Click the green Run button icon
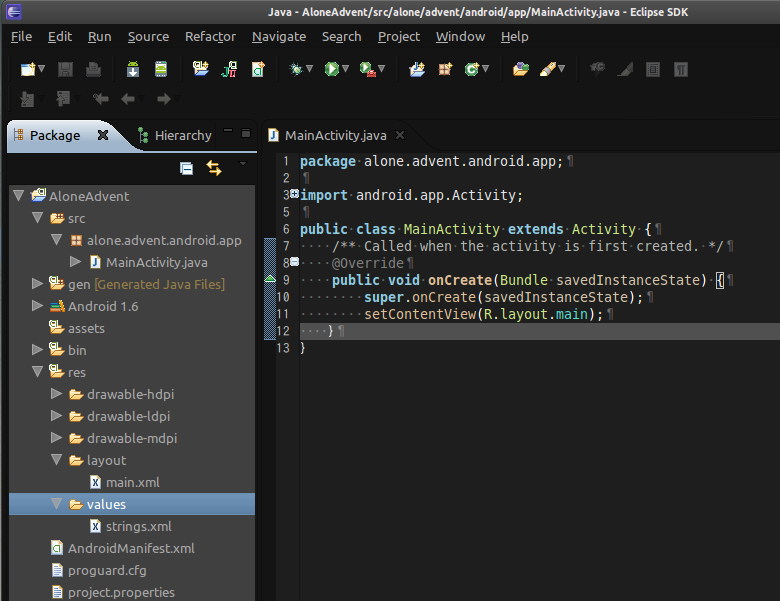 tap(331, 69)
